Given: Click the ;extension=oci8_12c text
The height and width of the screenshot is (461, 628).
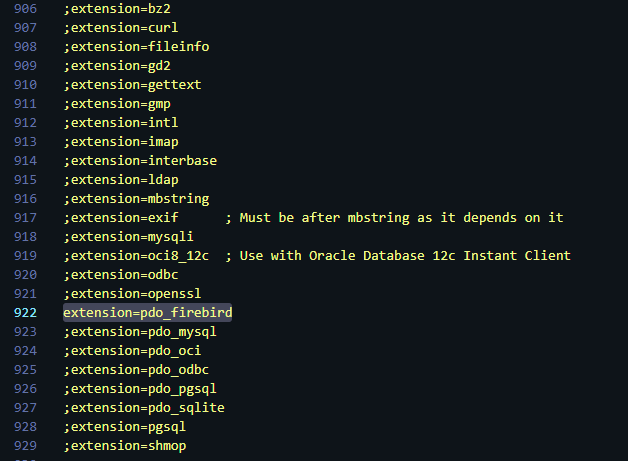Looking at the screenshot, I should click(136, 256).
